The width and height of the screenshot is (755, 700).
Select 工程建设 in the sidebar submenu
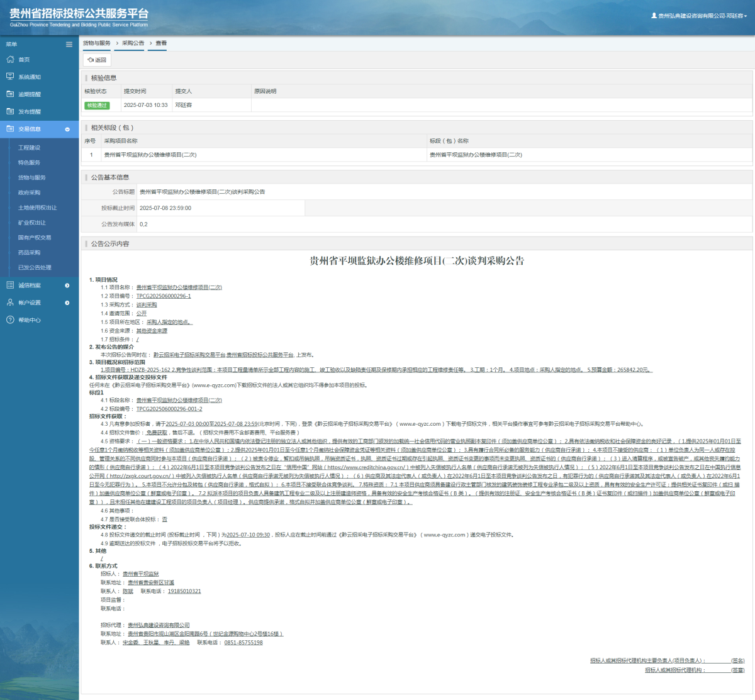pos(29,148)
